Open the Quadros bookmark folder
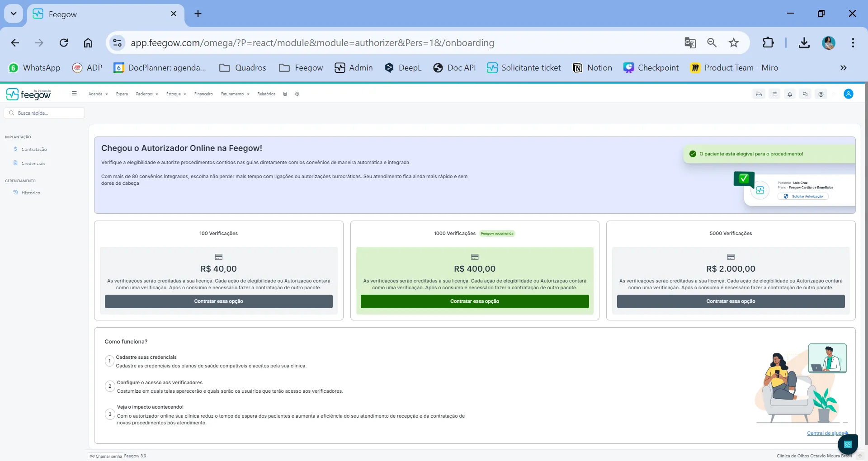 (x=243, y=68)
